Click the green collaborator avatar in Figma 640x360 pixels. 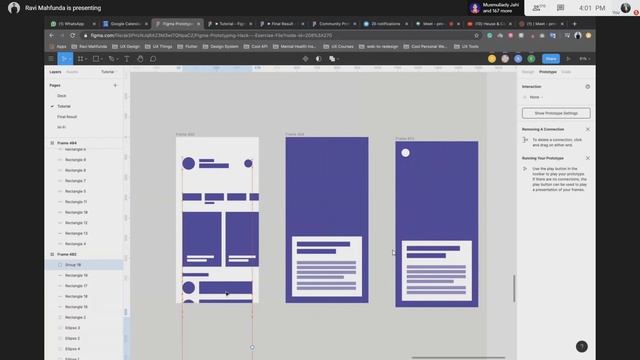pos(531,59)
